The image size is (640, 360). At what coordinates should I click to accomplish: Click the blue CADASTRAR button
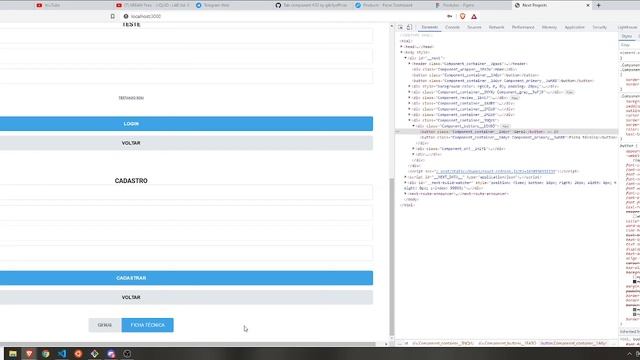(186, 278)
